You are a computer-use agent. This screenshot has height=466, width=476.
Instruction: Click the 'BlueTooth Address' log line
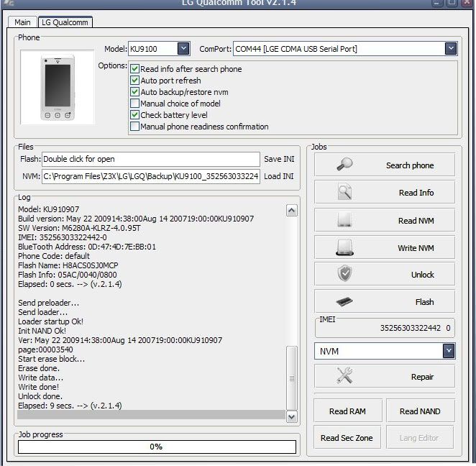pos(87,247)
